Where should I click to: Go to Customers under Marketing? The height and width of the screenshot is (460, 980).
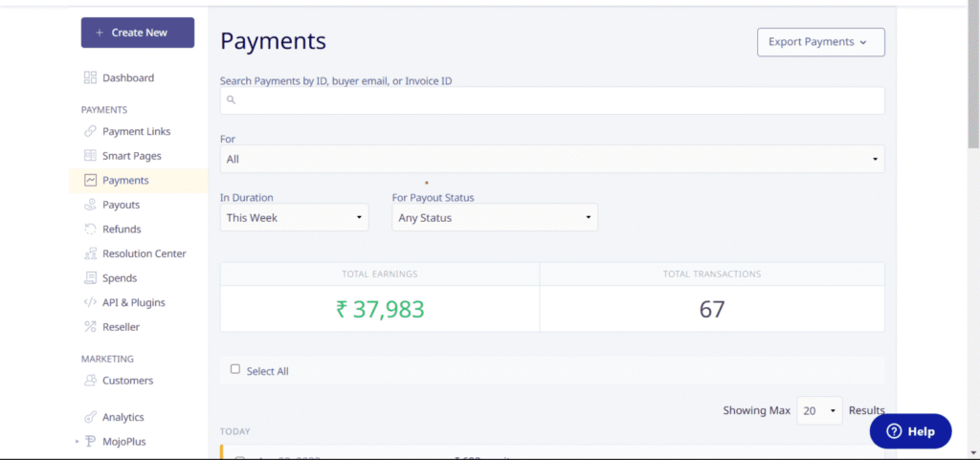click(x=127, y=381)
